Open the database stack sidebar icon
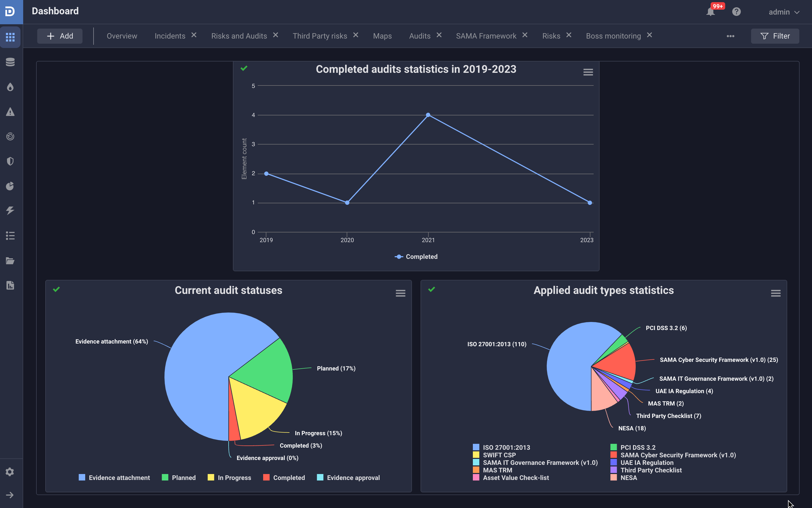The width and height of the screenshot is (812, 508). [x=10, y=62]
